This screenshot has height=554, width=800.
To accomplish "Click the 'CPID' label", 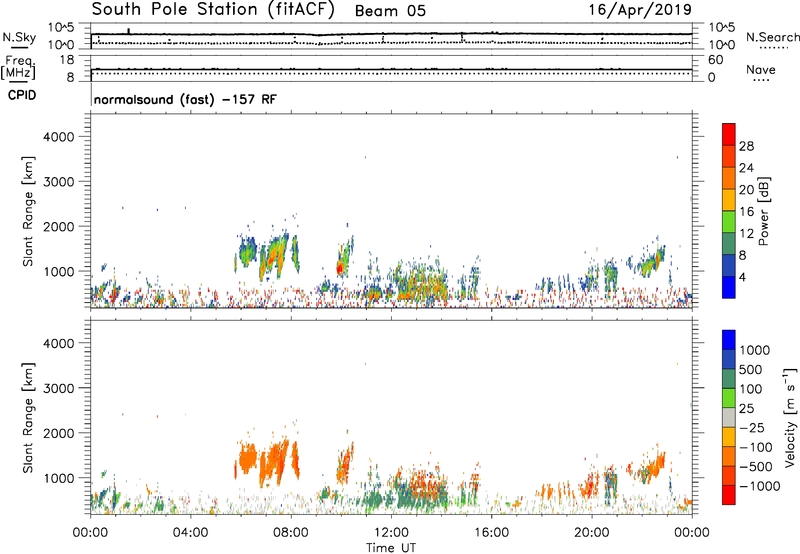I will pos(22,95).
